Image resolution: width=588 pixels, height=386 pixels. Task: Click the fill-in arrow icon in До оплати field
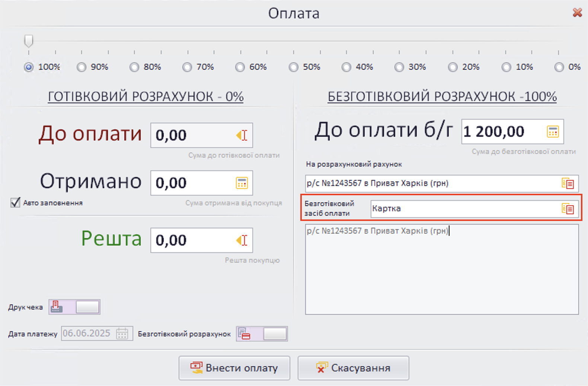(242, 135)
